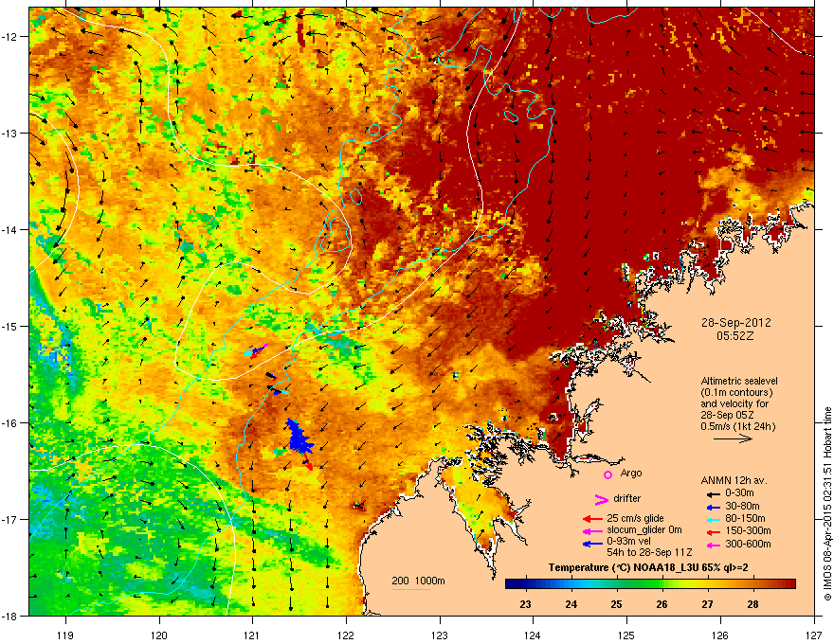The width and height of the screenshot is (834, 644).
Task: Click longitude axis label '123'
Action: click(x=440, y=635)
